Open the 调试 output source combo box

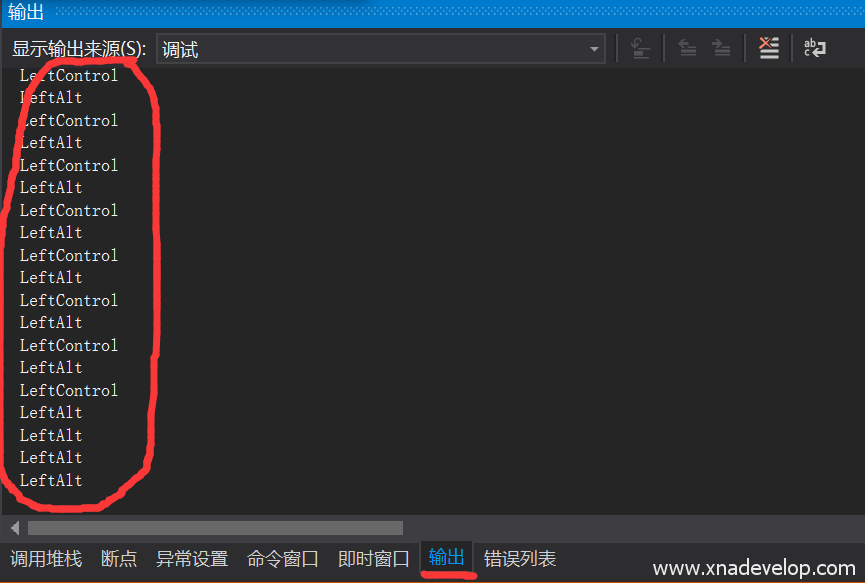[381, 49]
